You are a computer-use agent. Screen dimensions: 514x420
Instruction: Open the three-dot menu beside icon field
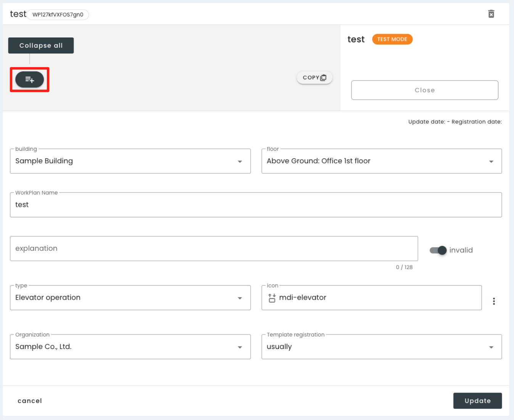(x=494, y=301)
